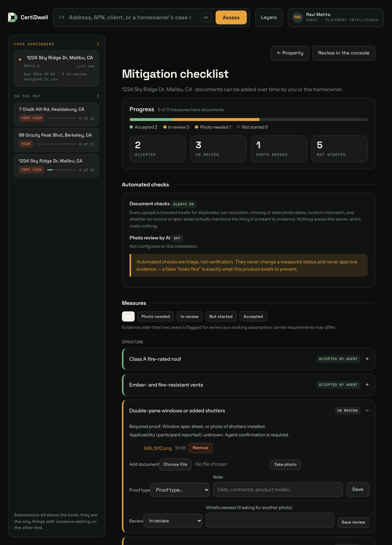Viewport: 392px width, 545px height.
Task: Click the Photo Needed count tile
Action: pos(279,149)
